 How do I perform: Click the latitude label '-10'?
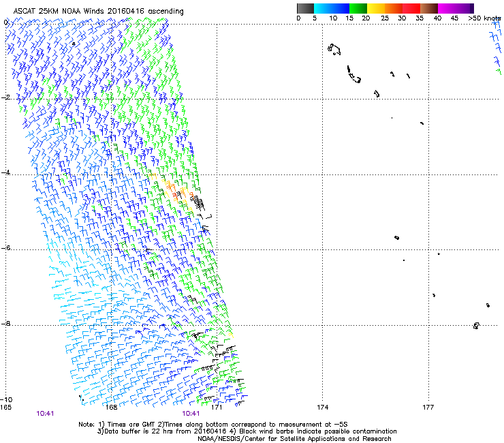[x=6, y=400]
